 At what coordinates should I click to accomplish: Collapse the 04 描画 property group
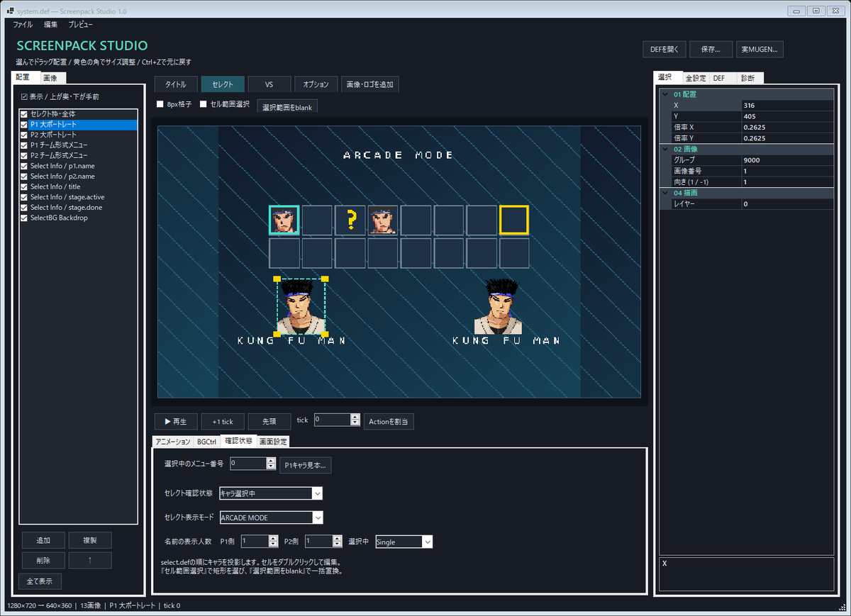[x=665, y=193]
